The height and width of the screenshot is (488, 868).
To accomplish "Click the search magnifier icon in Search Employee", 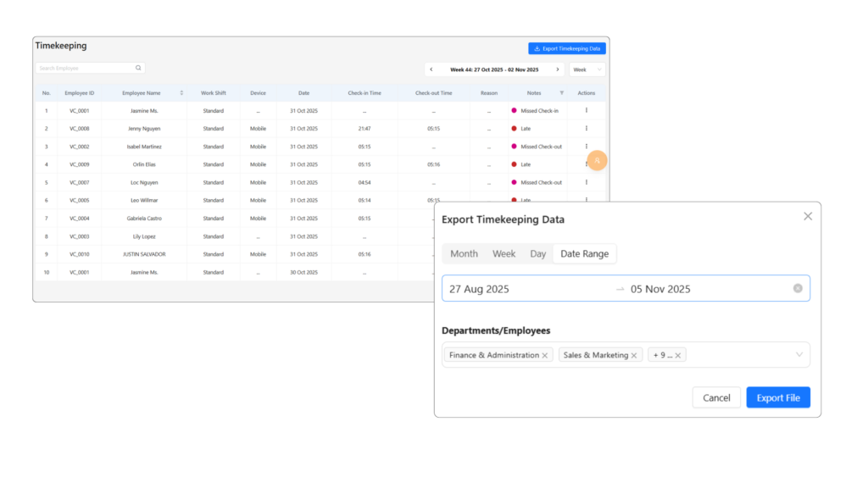I will (138, 68).
